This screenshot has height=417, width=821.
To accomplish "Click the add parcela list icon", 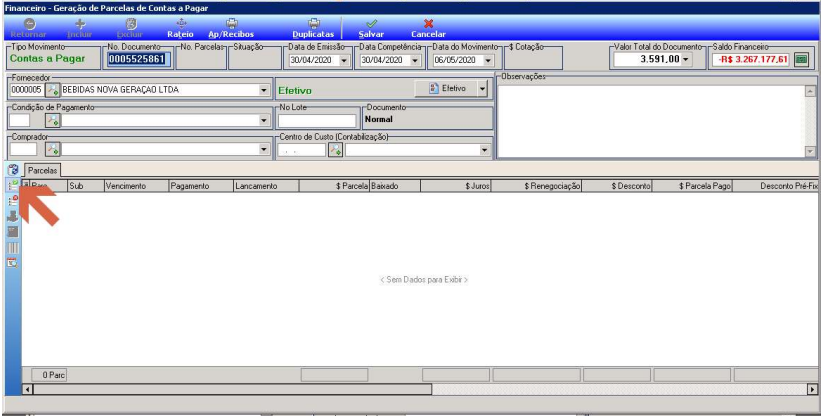I will point(13,185).
